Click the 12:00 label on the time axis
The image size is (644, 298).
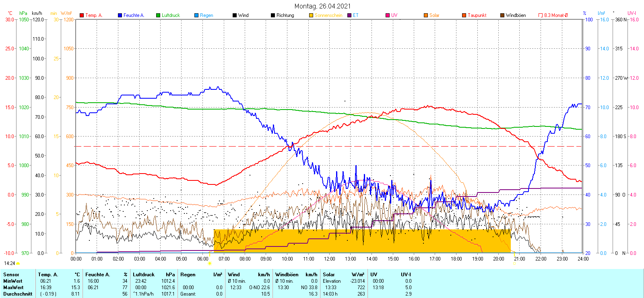(x=329, y=259)
